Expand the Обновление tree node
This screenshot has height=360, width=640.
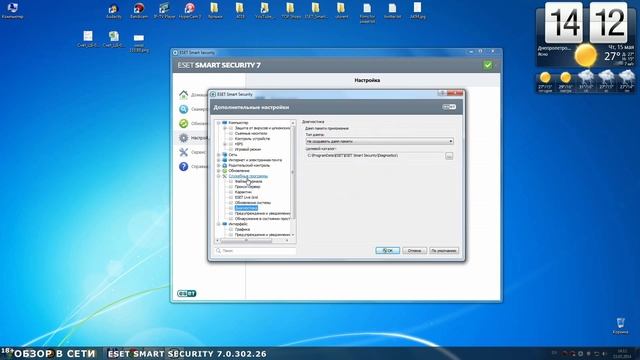[219, 171]
